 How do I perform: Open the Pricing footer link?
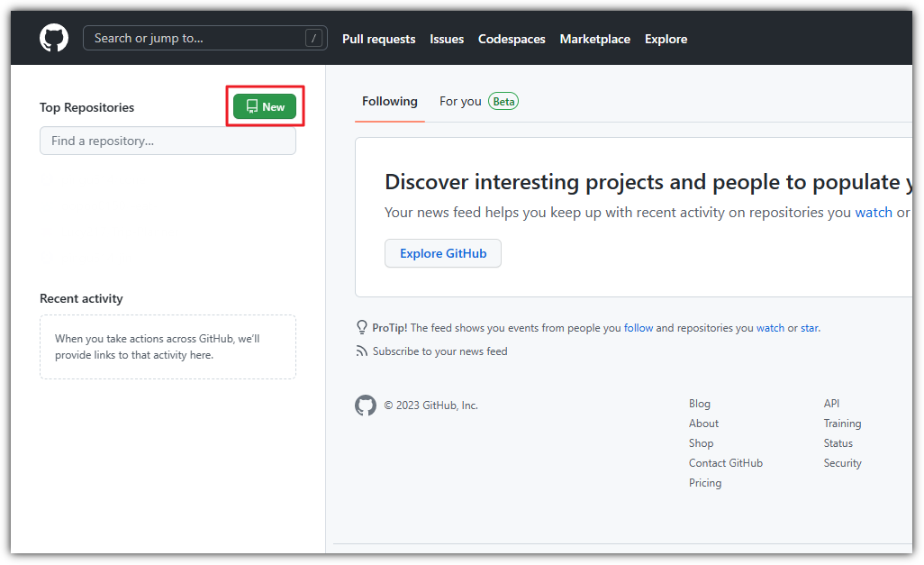[705, 483]
